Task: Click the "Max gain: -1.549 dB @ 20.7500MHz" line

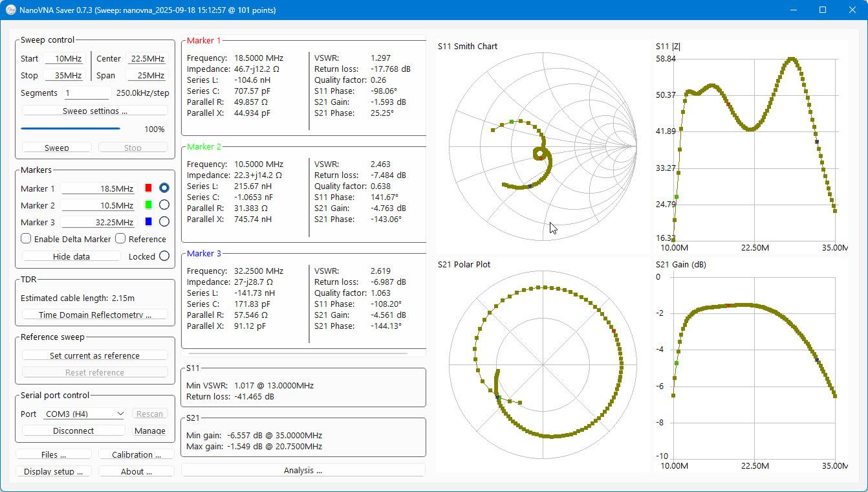Action: [x=254, y=446]
